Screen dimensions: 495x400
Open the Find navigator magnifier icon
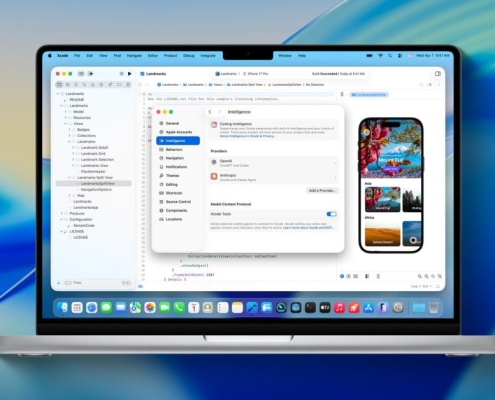point(84,85)
